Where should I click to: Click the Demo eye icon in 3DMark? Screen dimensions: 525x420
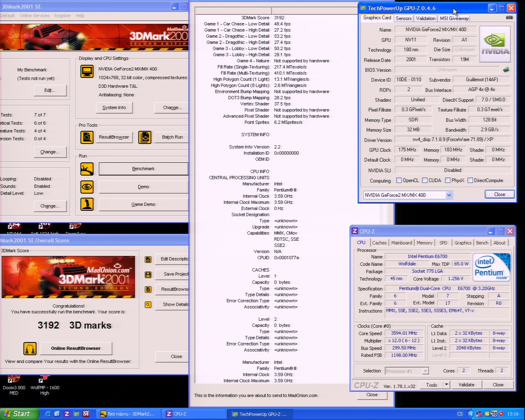(87, 187)
